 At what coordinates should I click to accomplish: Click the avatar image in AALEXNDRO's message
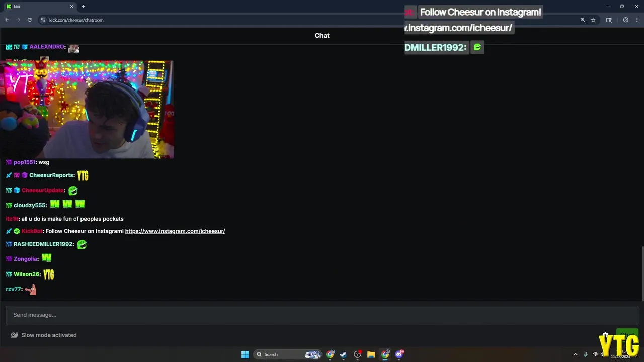[x=73, y=48]
